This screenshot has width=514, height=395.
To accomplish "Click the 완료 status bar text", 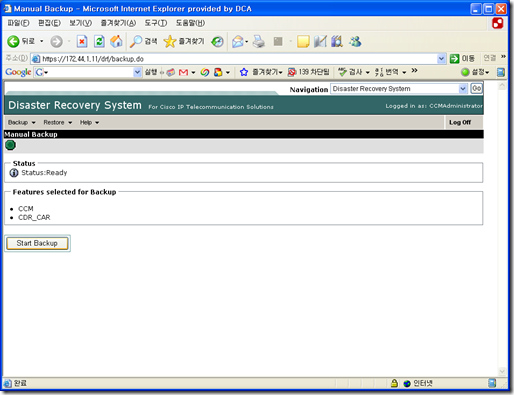I will [x=20, y=383].
